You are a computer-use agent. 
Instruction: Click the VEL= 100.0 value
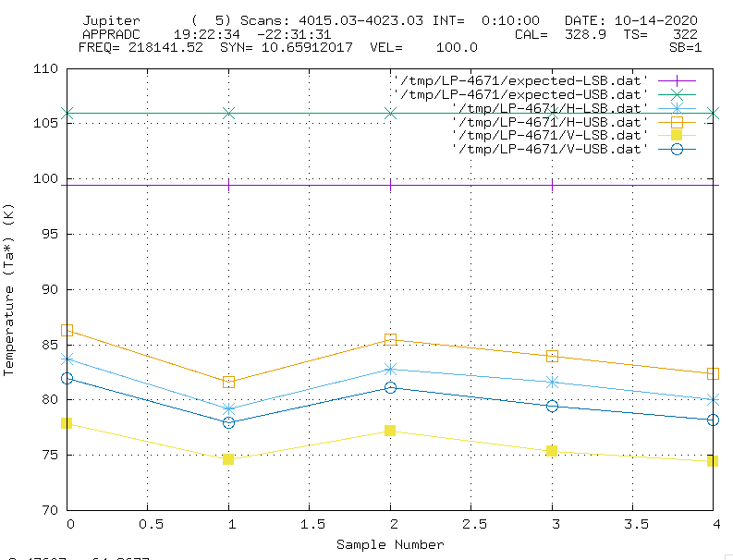pyautogui.click(x=423, y=47)
